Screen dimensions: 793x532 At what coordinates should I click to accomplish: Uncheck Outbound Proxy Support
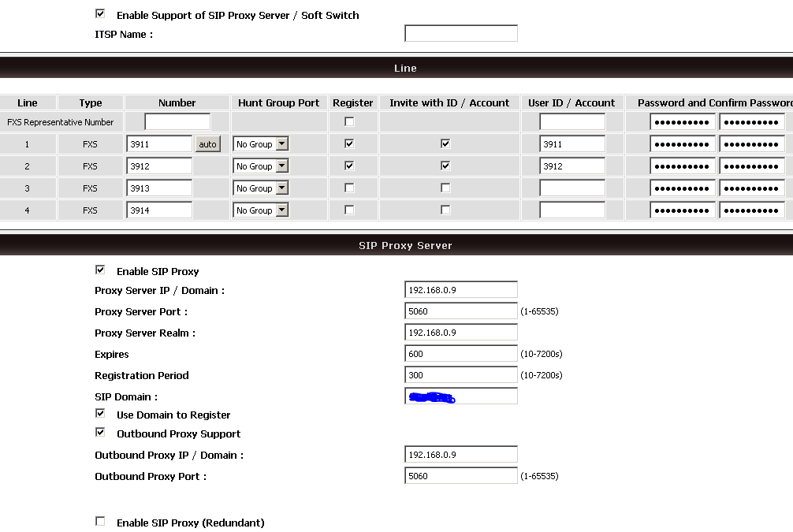[100, 433]
